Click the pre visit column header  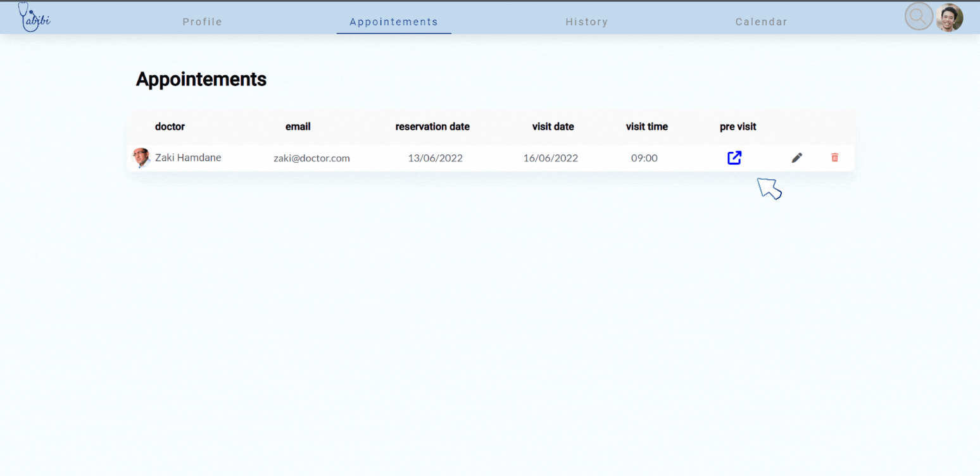click(x=738, y=127)
